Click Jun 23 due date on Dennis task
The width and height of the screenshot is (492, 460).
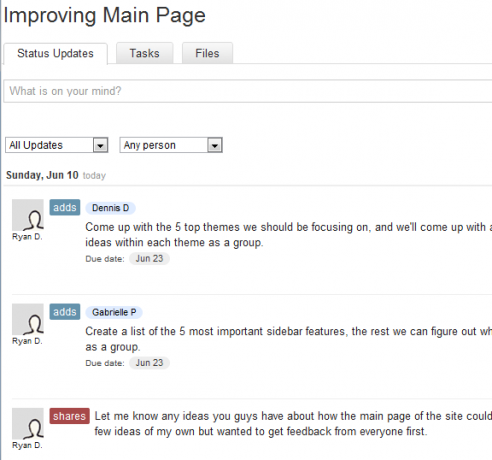pyautogui.click(x=149, y=259)
